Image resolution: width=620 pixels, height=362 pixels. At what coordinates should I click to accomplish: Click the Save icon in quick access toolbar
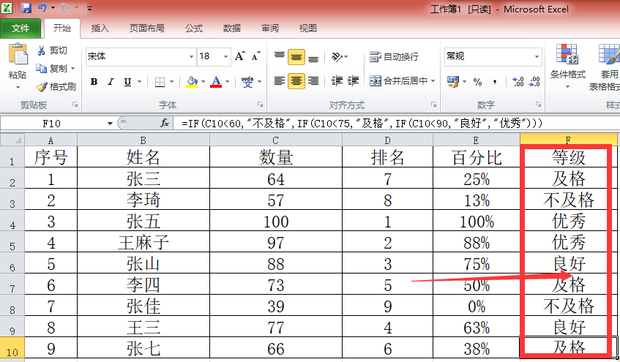(x=26, y=8)
